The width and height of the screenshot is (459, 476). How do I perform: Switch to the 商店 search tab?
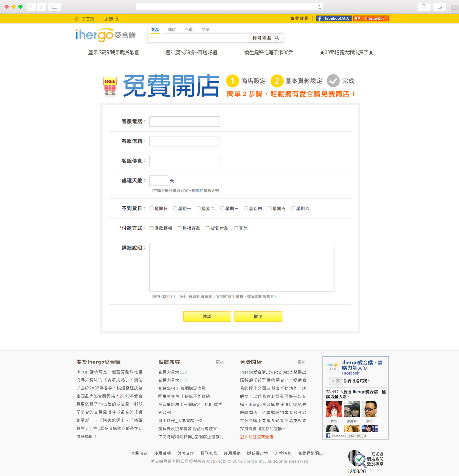point(172,30)
